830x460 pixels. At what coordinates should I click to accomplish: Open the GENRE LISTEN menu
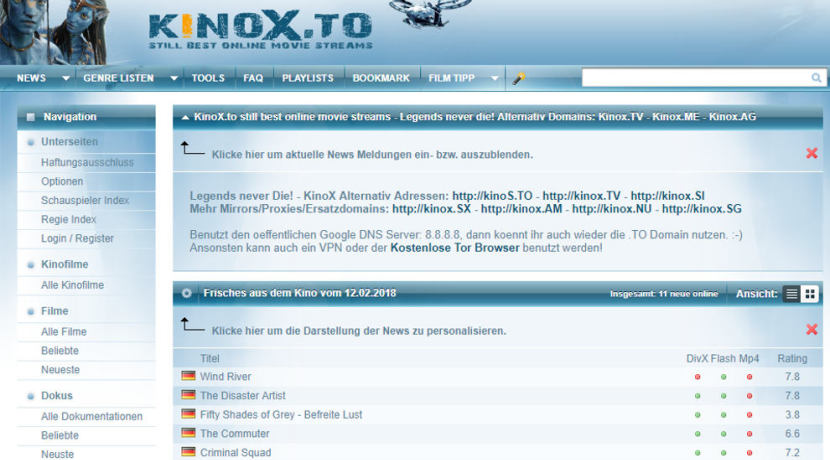coord(119,78)
